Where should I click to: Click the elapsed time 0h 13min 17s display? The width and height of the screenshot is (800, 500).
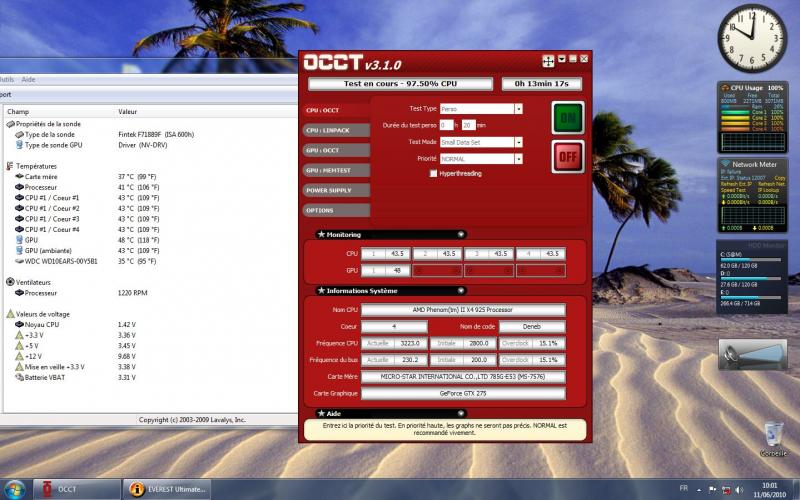pos(542,84)
